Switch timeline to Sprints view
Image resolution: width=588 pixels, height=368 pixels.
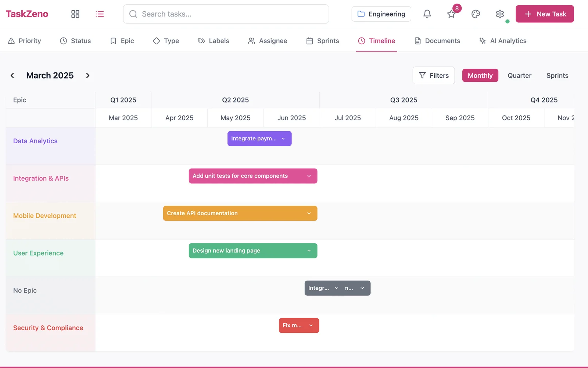click(x=557, y=76)
